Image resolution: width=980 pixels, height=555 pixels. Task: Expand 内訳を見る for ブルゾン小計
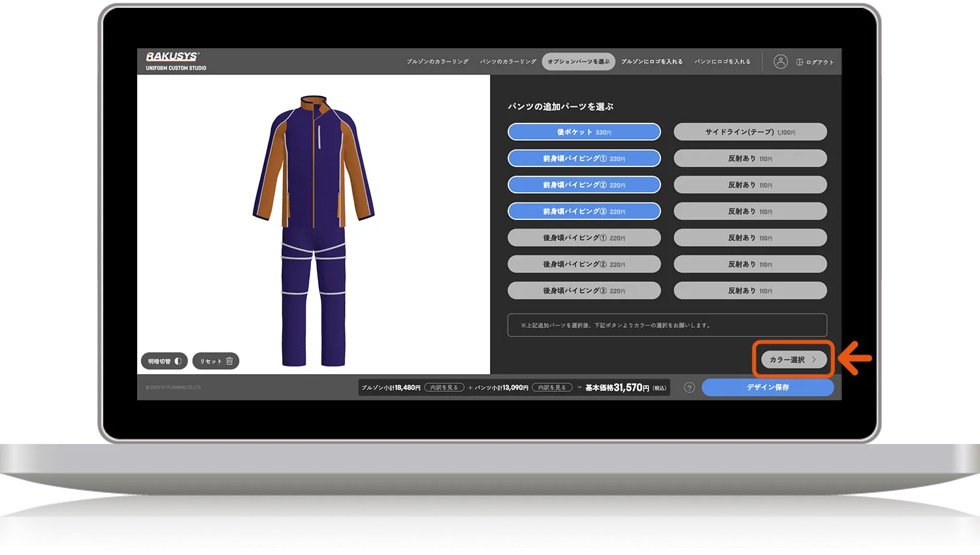point(444,388)
